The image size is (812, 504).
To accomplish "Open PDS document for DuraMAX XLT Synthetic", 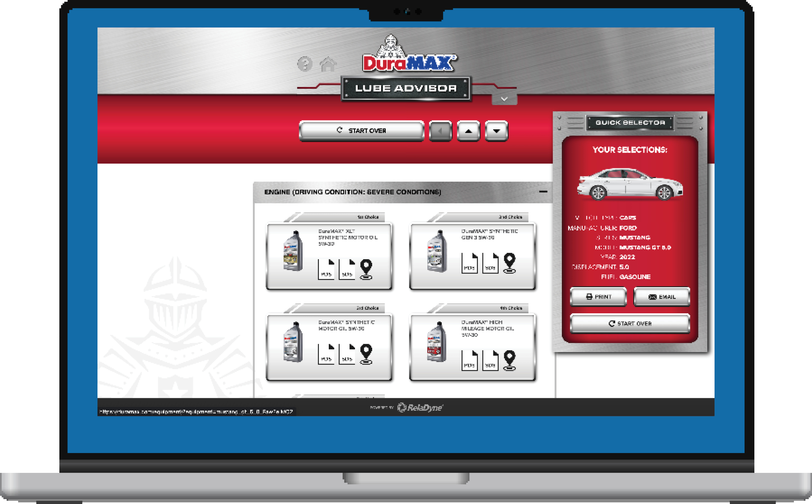I will [326, 269].
